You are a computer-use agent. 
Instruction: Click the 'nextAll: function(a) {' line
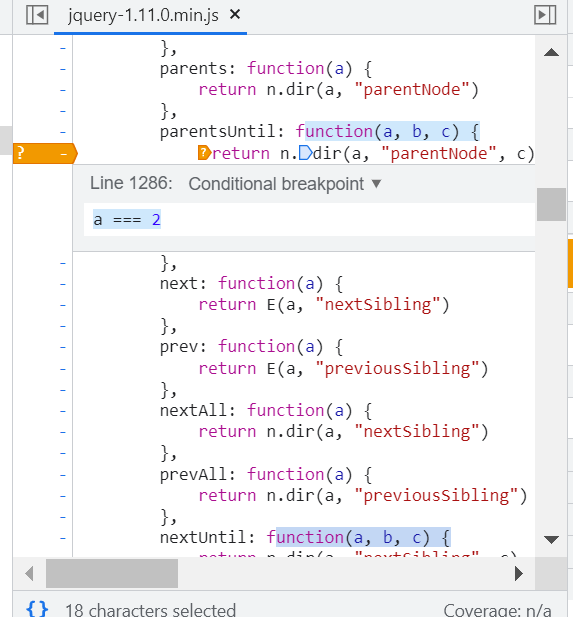pyautogui.click(x=266, y=411)
